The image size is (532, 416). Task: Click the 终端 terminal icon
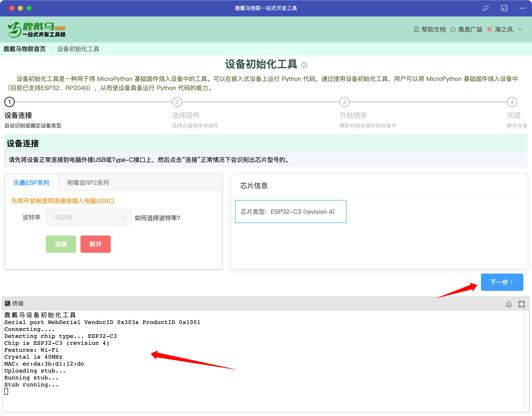pyautogui.click(x=8, y=303)
